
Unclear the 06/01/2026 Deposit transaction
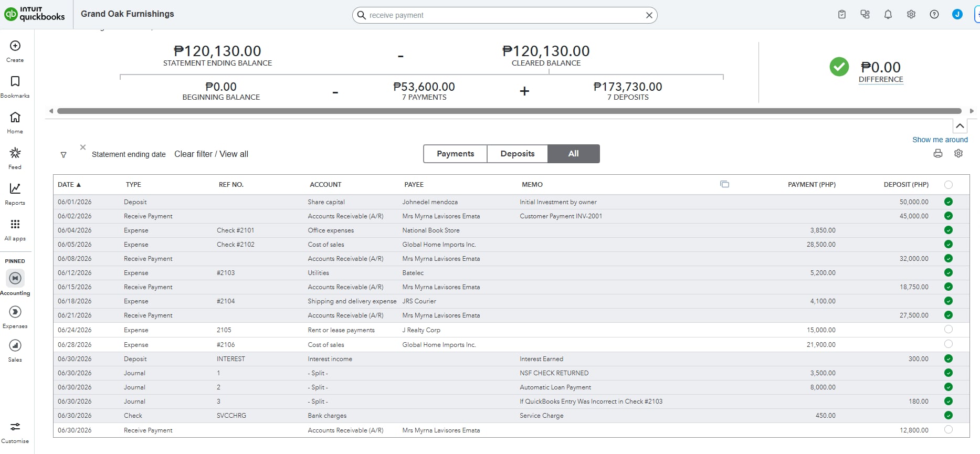pos(948,202)
